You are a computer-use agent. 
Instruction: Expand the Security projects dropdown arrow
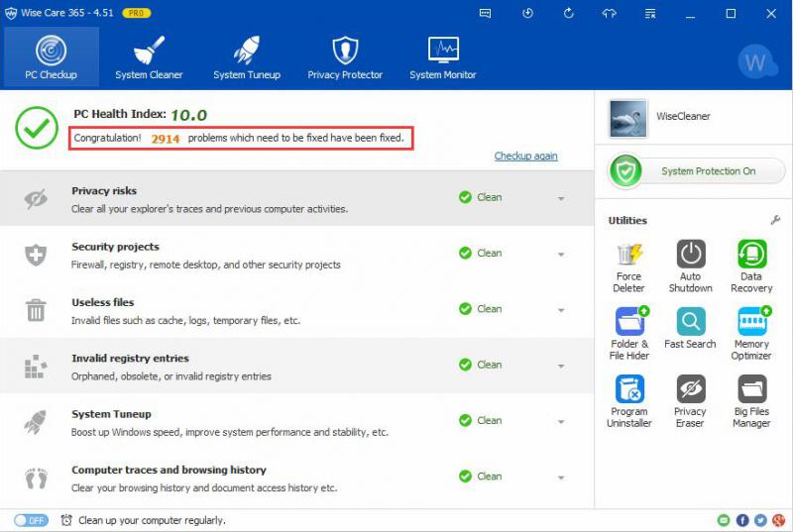coord(561,255)
